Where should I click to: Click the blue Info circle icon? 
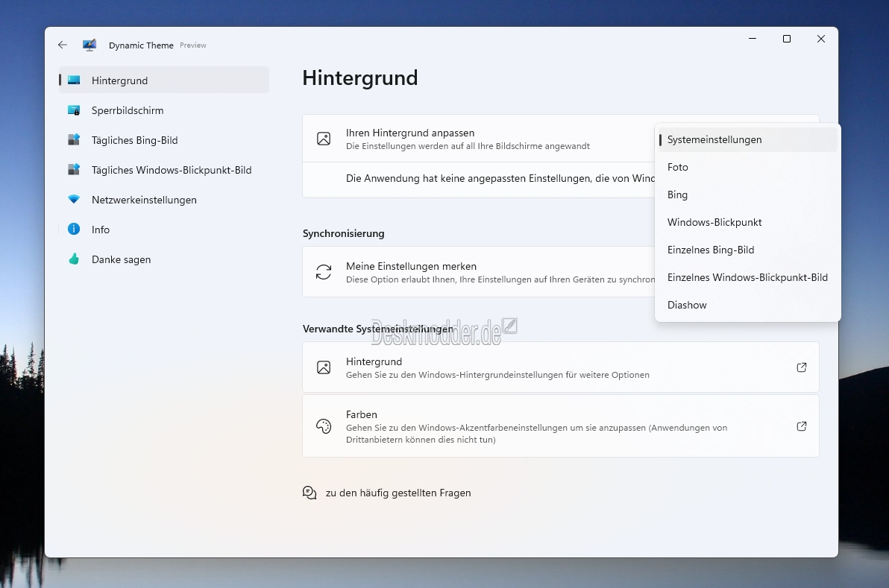click(74, 229)
